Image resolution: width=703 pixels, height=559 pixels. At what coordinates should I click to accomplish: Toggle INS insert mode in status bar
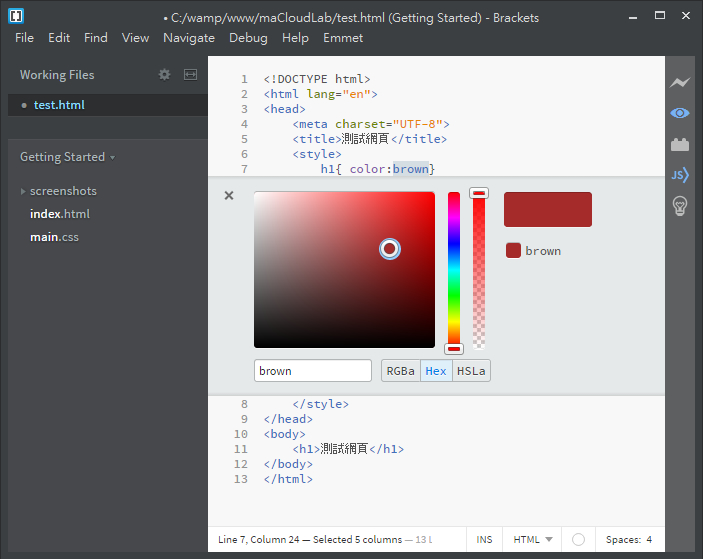[484, 539]
